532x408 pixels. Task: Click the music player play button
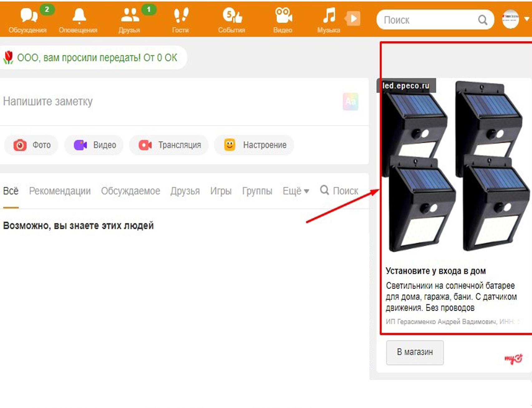pyautogui.click(x=353, y=19)
